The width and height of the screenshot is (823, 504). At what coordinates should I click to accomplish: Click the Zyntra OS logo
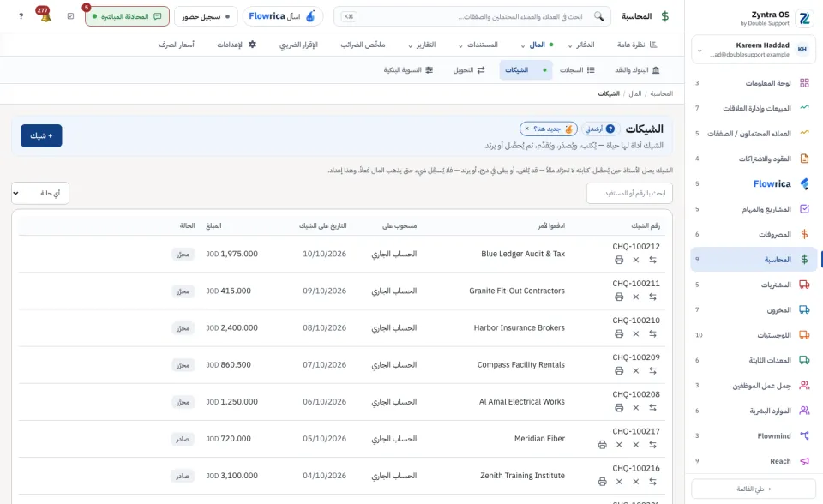[x=804, y=18]
